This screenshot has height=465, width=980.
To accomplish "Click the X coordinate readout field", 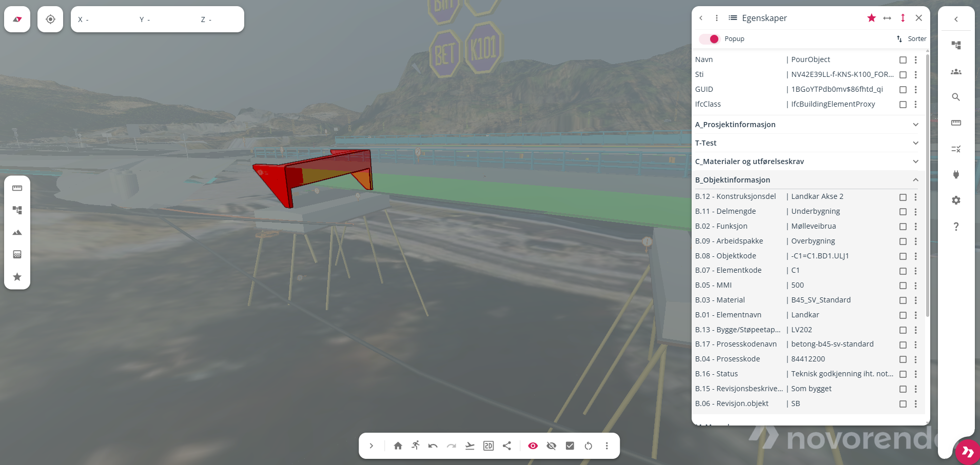I will [97, 19].
